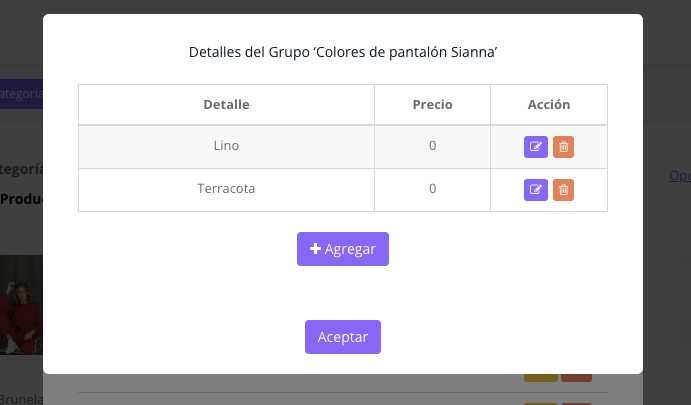Image resolution: width=691 pixels, height=405 pixels.
Task: Click the yellow button below the dialog
Action: coord(541,377)
